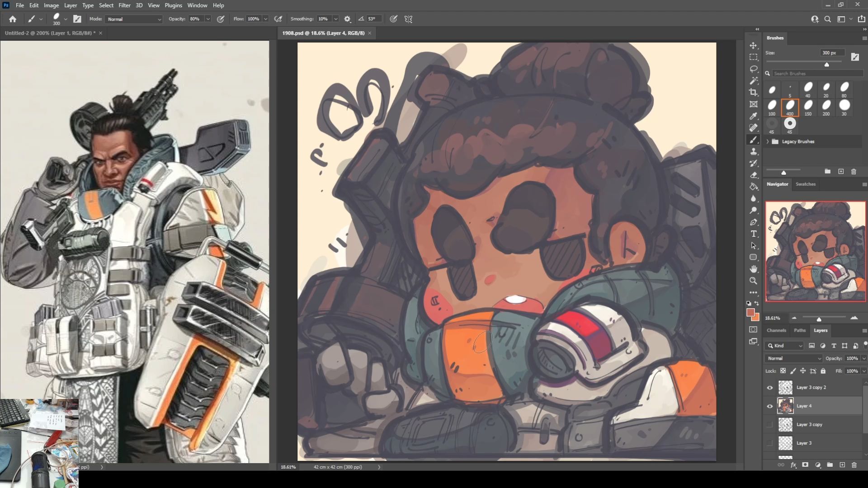This screenshot has width=868, height=488.
Task: Select the Spot Healing Brush tool
Action: [753, 128]
